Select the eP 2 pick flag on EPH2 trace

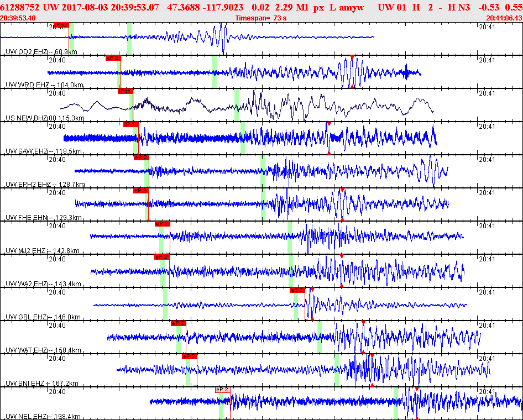(142, 158)
